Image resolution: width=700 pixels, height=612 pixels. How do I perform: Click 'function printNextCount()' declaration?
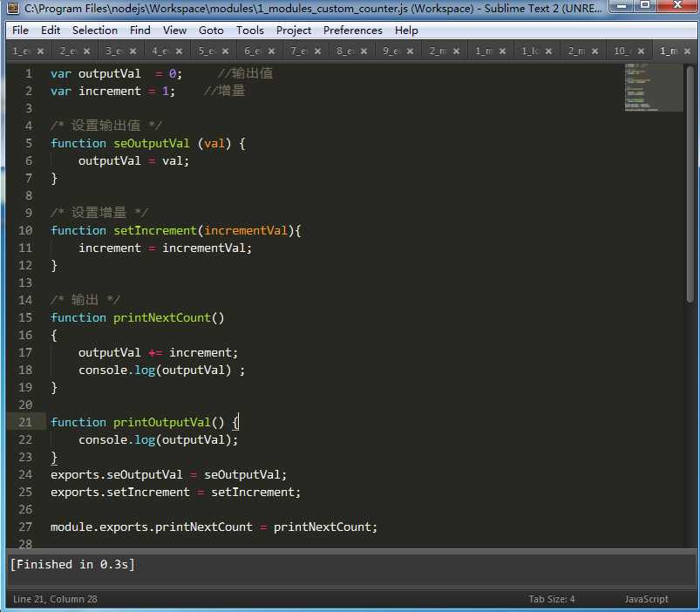[x=138, y=318]
